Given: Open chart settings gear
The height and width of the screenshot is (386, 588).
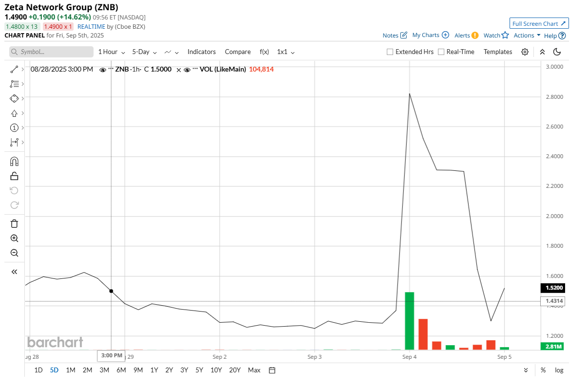Looking at the screenshot, I should [x=525, y=52].
